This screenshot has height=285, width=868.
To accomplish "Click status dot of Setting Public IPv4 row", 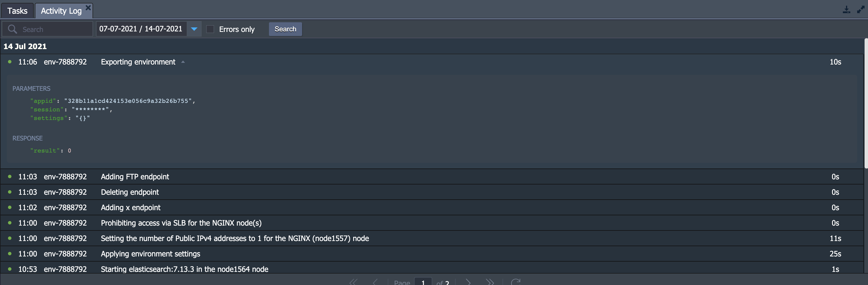I will pyautogui.click(x=10, y=238).
